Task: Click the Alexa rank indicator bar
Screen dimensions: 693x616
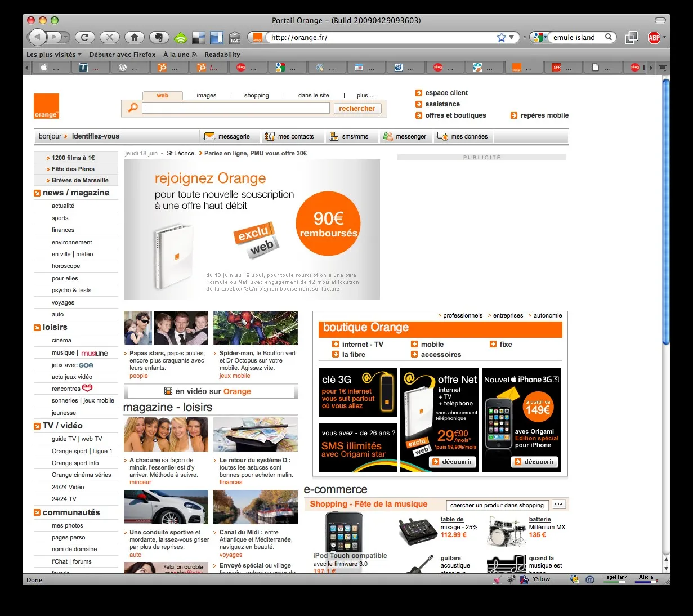Action: (646, 579)
